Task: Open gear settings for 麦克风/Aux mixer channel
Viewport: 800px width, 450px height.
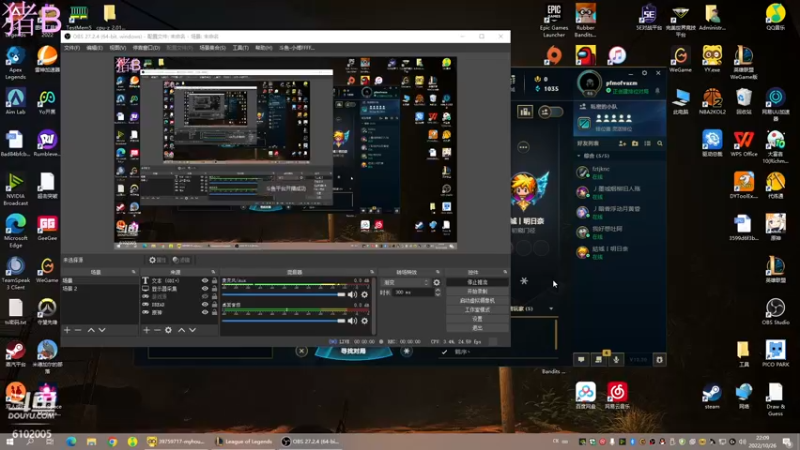Action: tap(364, 294)
